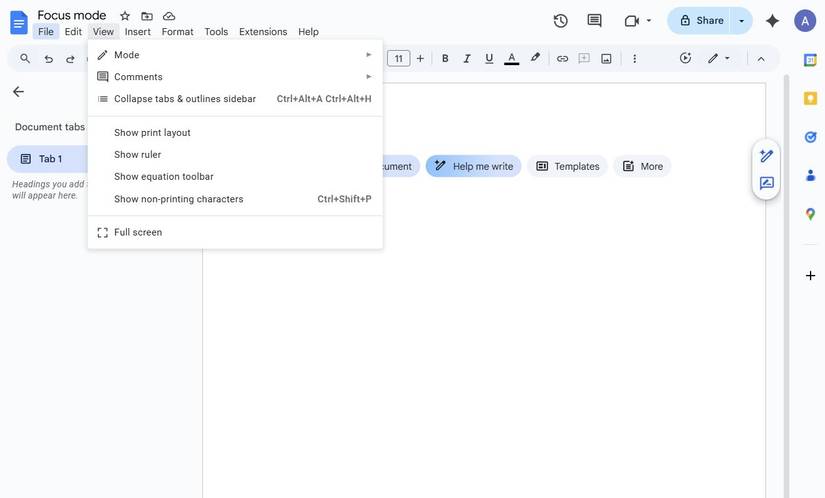The width and height of the screenshot is (825, 498).
Task: Select Full screen in View menu
Action: (235, 232)
